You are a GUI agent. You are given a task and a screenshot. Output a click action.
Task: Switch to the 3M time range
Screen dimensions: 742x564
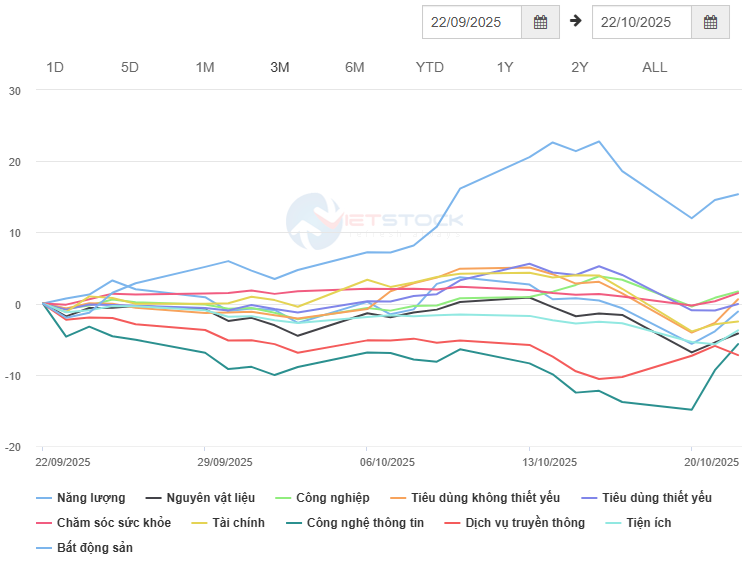280,67
